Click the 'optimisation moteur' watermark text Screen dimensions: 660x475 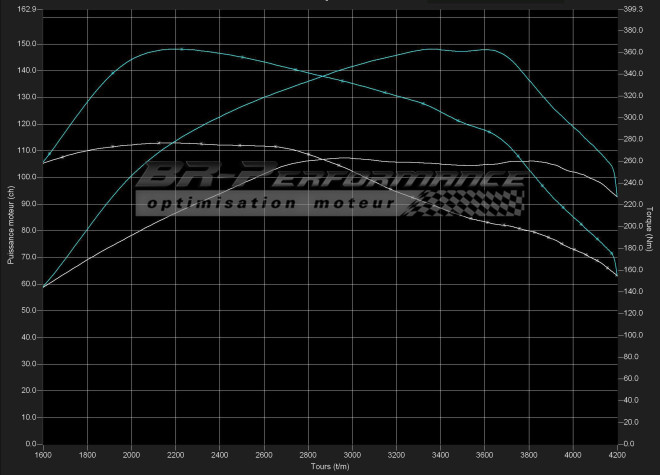coord(270,203)
